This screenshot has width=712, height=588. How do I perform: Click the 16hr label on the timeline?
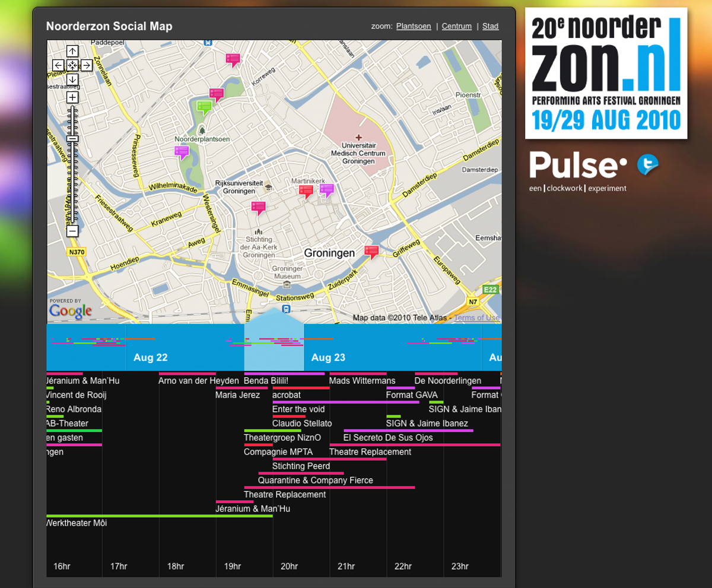(62, 567)
